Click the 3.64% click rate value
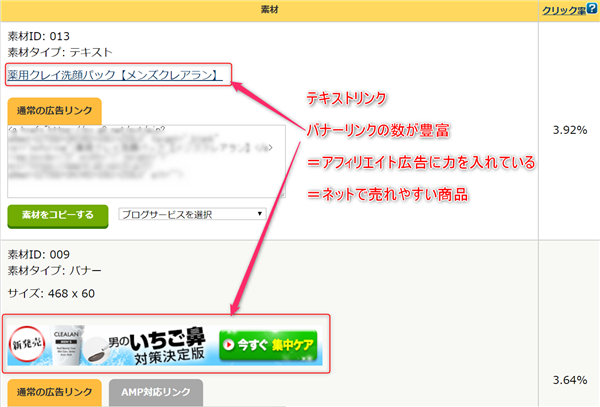This screenshot has width=600, height=407. [x=570, y=380]
